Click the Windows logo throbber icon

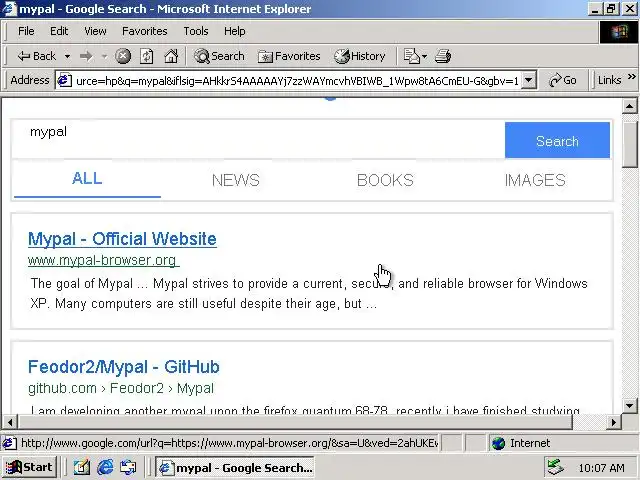[619, 32]
